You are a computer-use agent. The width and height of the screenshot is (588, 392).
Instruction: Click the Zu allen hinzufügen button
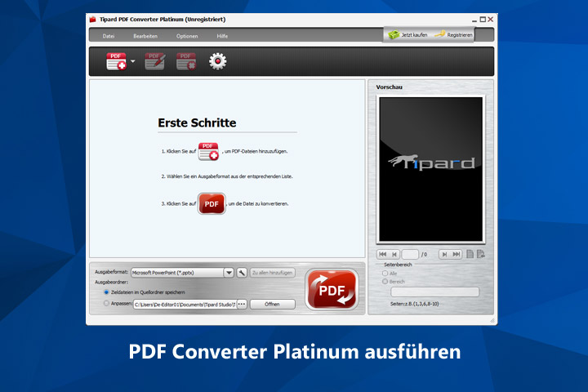[x=273, y=273]
